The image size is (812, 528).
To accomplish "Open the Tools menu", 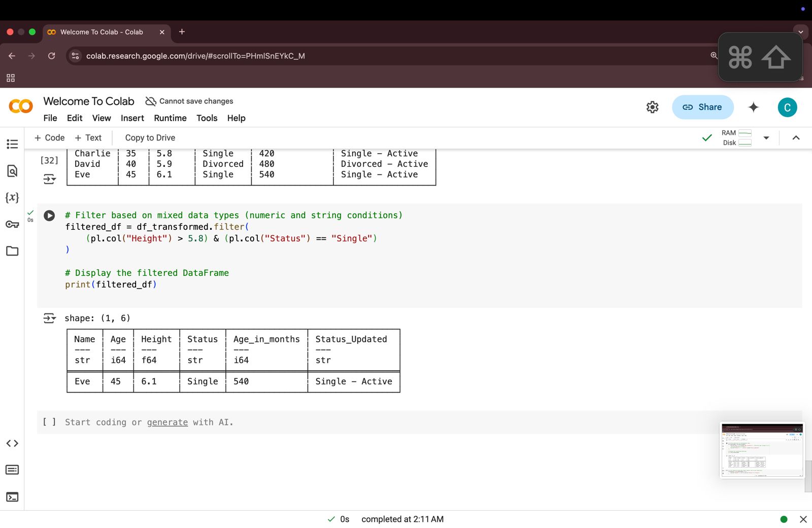I will 207,118.
